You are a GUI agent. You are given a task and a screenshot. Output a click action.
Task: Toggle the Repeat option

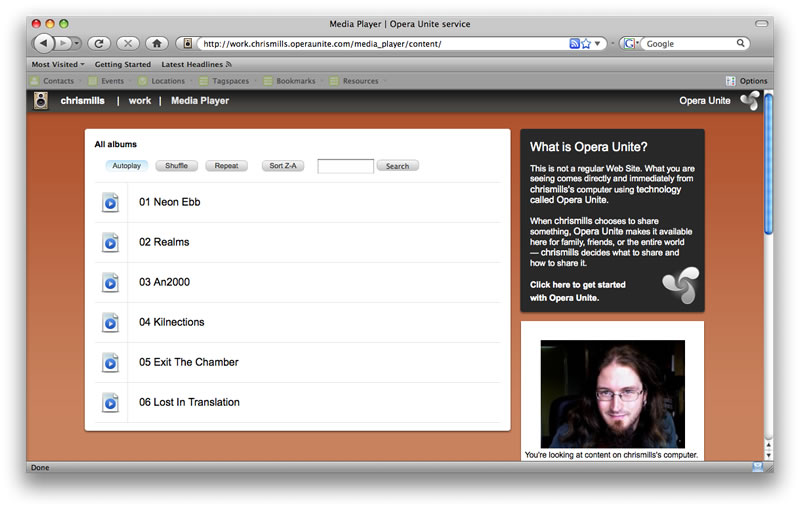227,166
